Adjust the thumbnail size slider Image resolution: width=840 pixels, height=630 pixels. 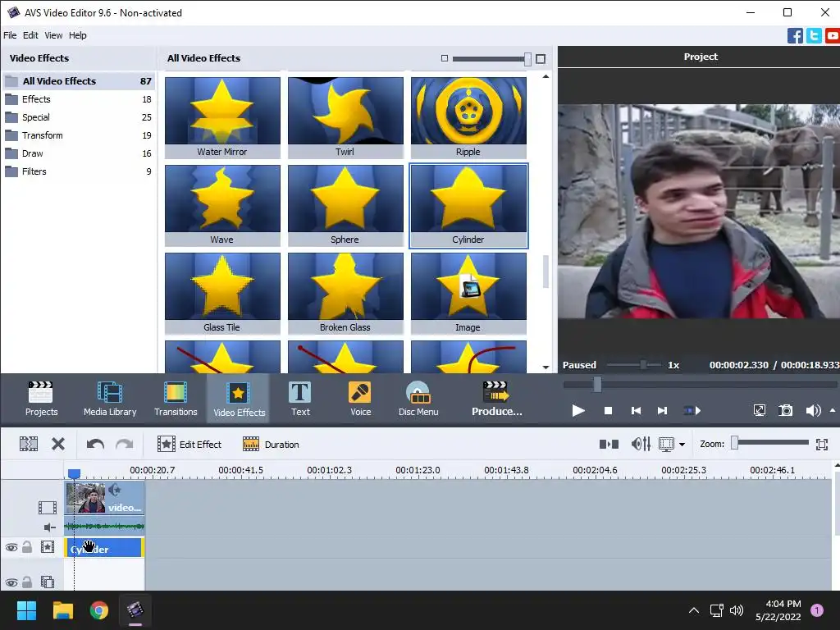click(527, 59)
